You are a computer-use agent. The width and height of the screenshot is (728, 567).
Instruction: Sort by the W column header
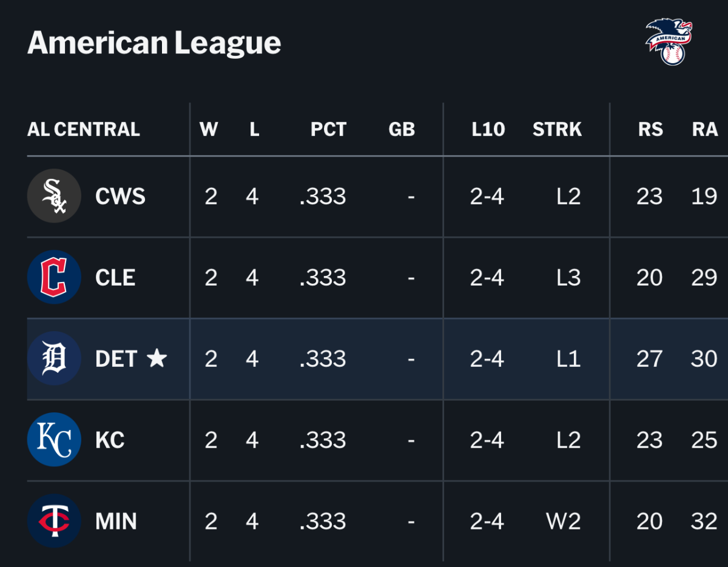point(209,129)
